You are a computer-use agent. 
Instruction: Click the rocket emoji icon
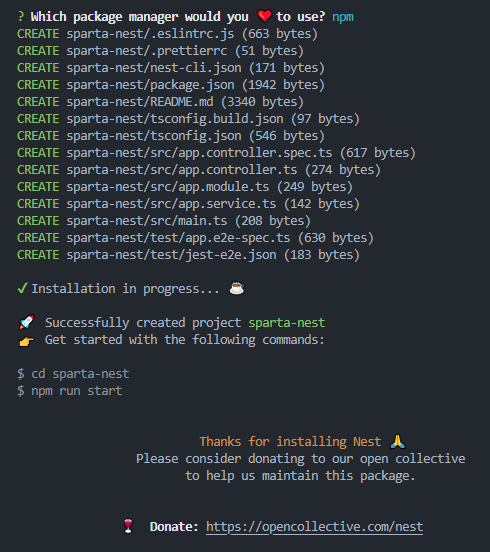pyautogui.click(x=26, y=322)
